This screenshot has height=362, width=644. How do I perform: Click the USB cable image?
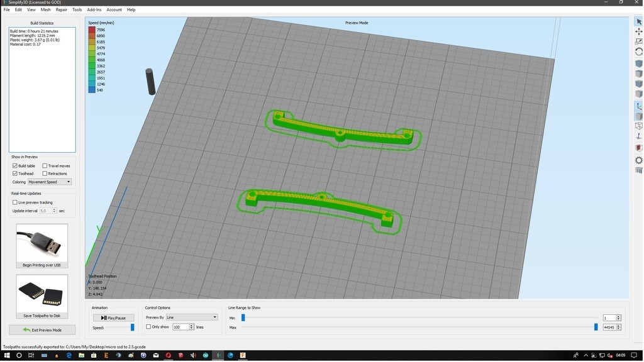(x=42, y=243)
